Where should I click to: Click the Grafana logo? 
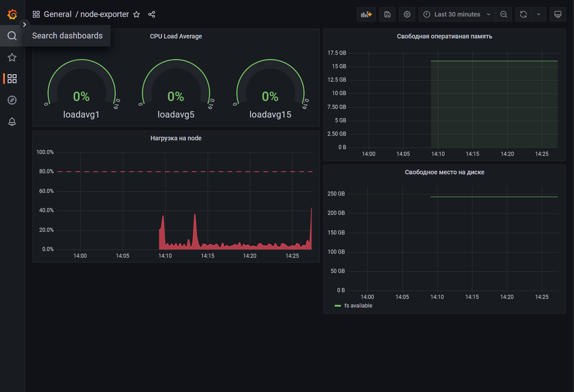[x=12, y=14]
